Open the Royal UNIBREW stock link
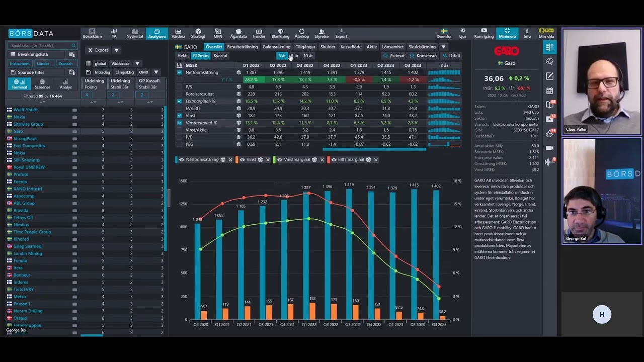644x362 pixels. point(29,167)
